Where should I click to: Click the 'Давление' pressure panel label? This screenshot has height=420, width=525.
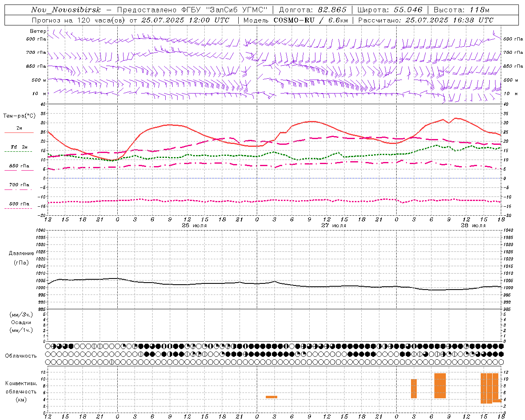click(x=21, y=253)
